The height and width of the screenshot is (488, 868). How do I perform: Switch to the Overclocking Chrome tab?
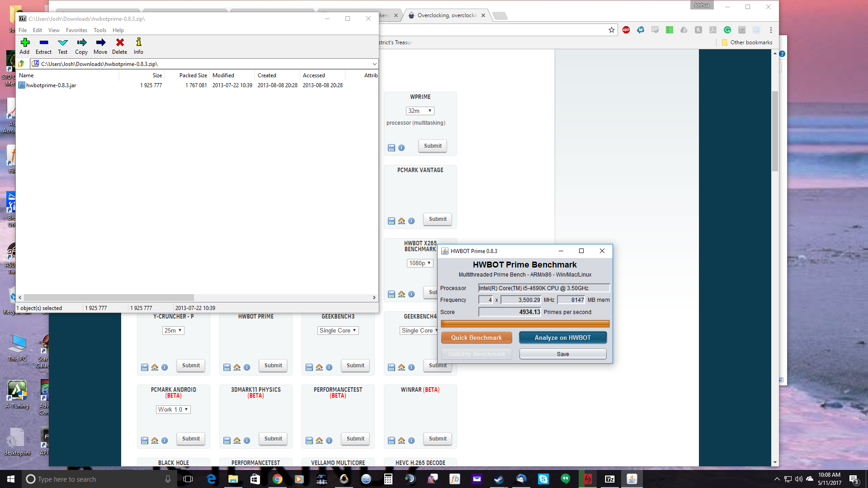click(x=446, y=15)
